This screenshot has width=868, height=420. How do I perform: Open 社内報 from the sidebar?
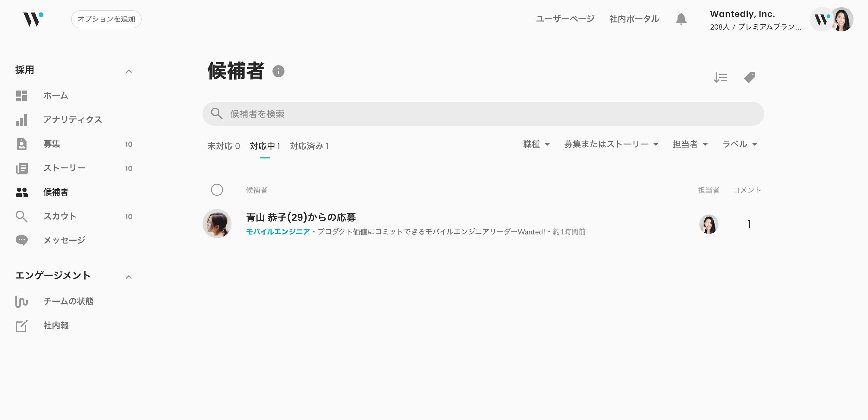pyautogui.click(x=56, y=326)
